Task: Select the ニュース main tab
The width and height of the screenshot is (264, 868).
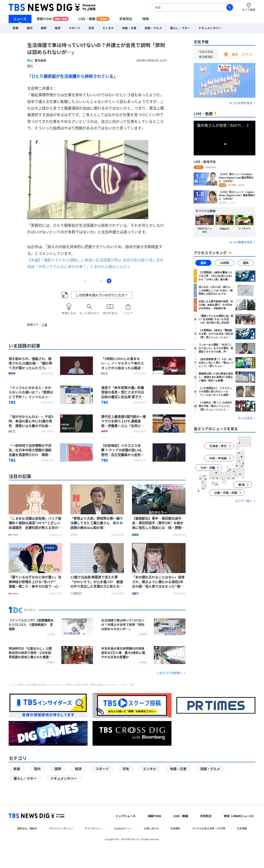Action: pyautogui.click(x=20, y=19)
